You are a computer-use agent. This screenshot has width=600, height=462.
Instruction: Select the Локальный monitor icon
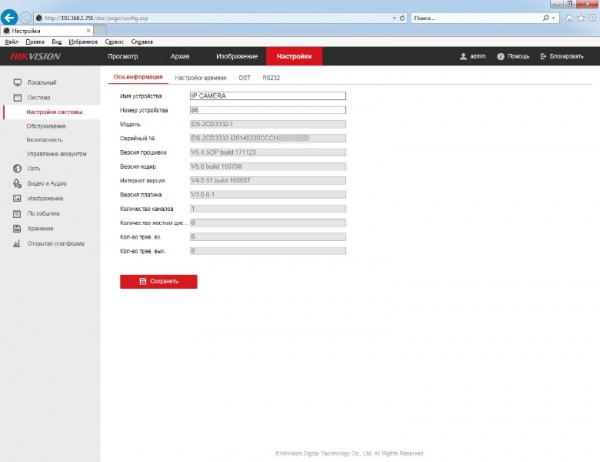[x=18, y=82]
